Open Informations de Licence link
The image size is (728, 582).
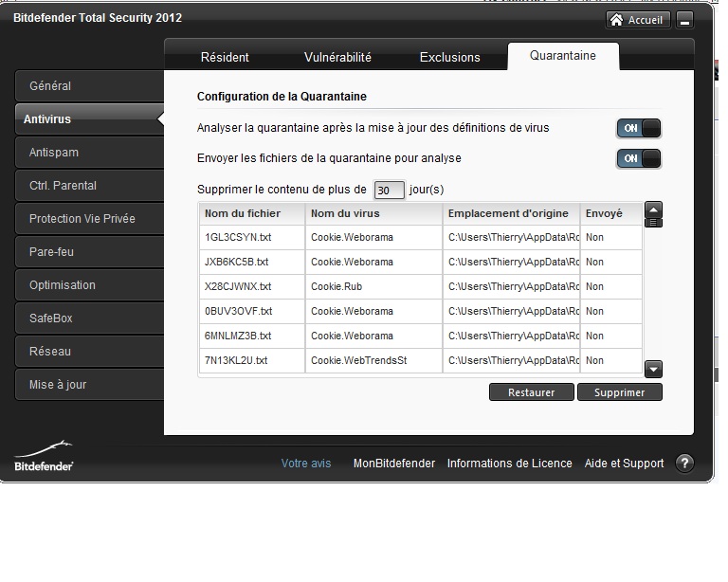point(509,464)
